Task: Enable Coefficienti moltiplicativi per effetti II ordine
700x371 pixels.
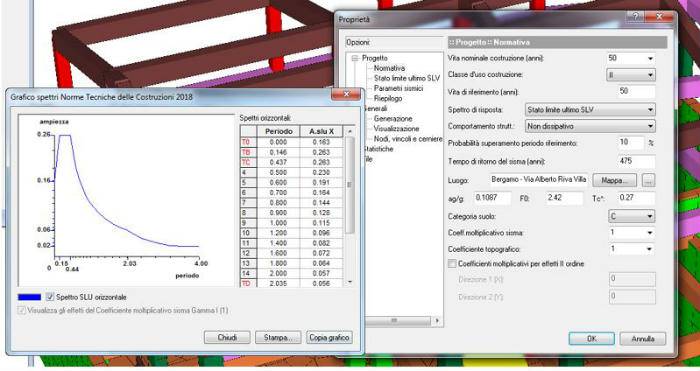Action: click(x=452, y=264)
